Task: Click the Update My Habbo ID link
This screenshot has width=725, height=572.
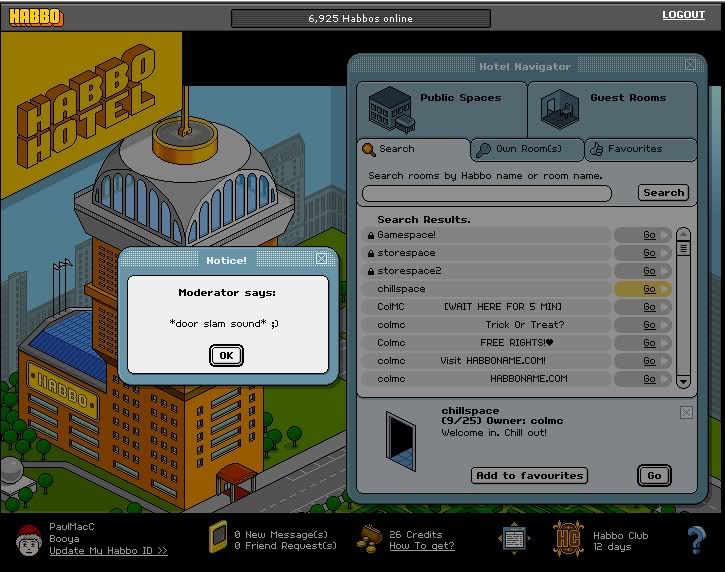Action: coord(108,551)
